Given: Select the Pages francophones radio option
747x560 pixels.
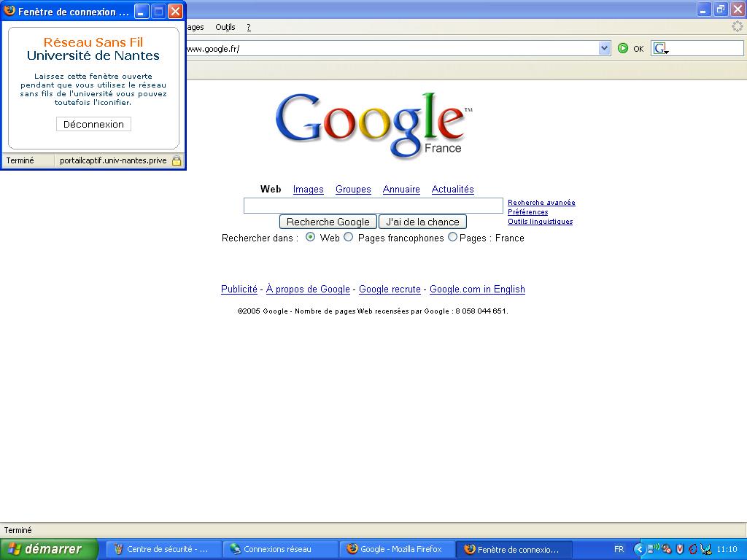Looking at the screenshot, I should pyautogui.click(x=349, y=237).
